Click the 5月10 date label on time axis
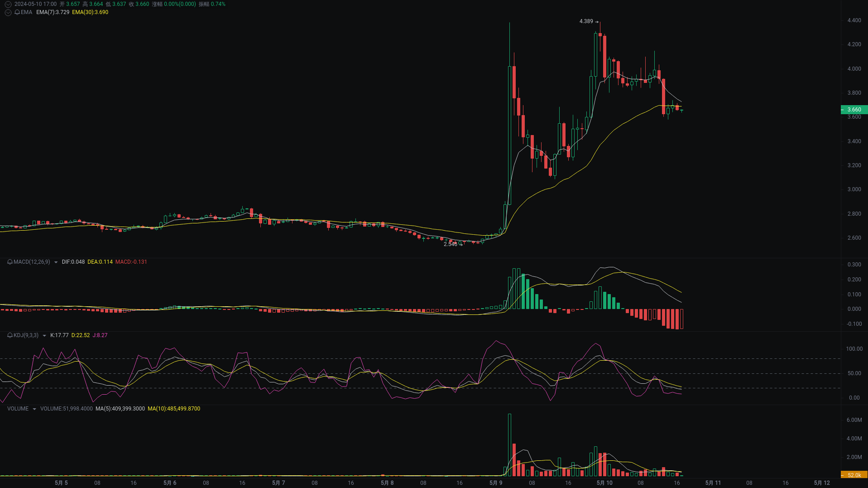 pyautogui.click(x=604, y=483)
